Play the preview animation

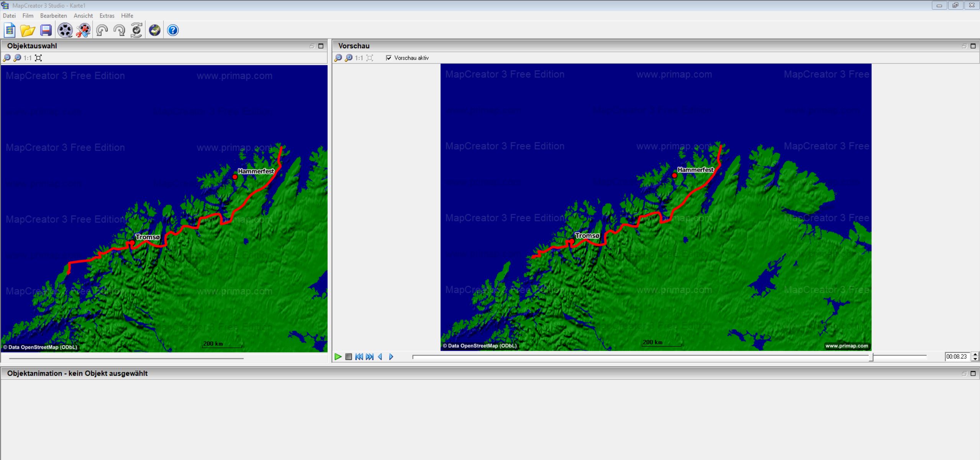(338, 357)
